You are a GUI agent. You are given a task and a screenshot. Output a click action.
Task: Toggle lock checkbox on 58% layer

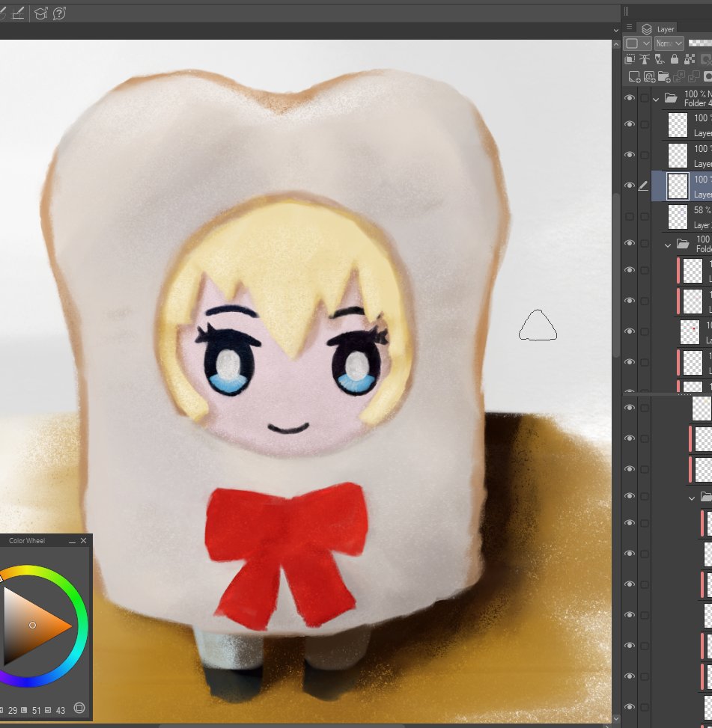tap(644, 216)
